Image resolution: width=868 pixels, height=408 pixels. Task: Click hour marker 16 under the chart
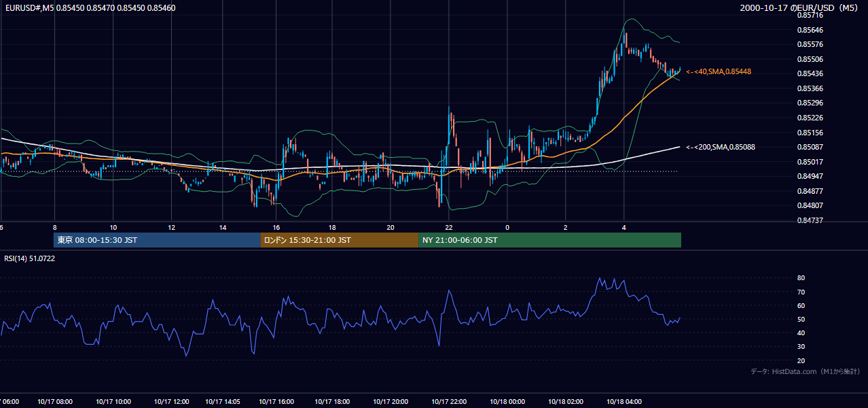coord(276,227)
